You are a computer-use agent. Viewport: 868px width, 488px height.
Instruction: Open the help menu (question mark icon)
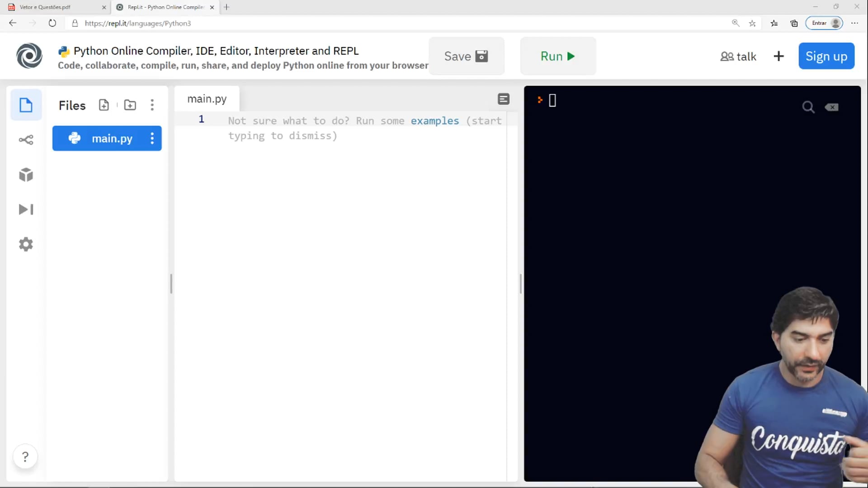[25, 456]
